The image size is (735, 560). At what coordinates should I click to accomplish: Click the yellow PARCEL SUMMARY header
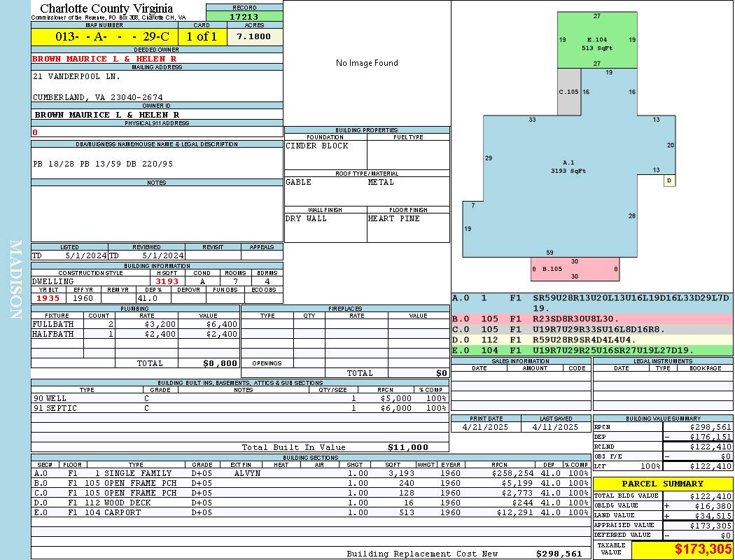(x=662, y=484)
